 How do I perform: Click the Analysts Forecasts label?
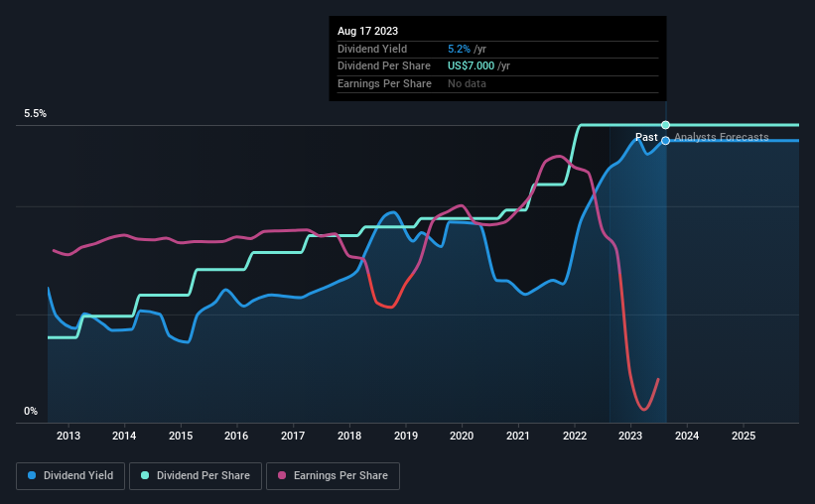[x=722, y=137]
